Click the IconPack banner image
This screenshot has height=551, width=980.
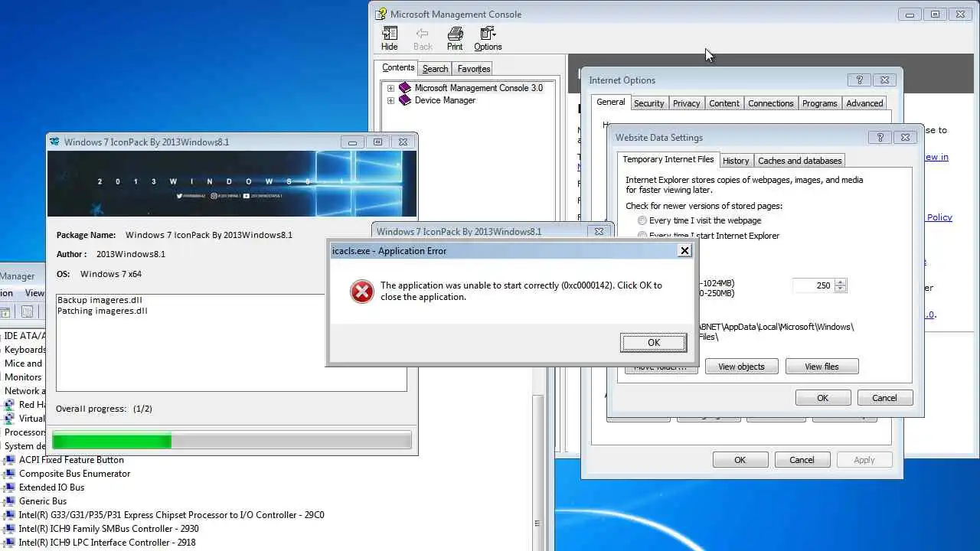point(232,184)
